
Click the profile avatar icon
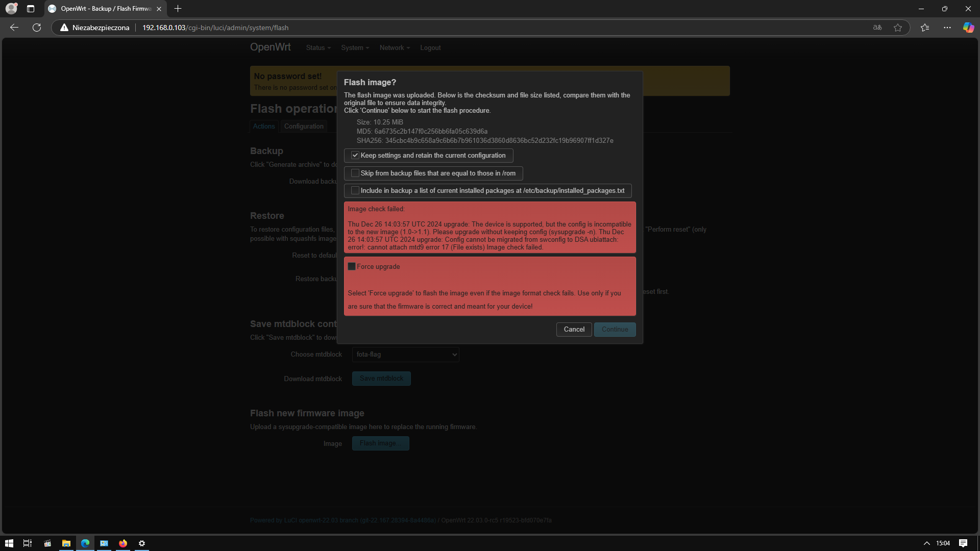click(11, 9)
